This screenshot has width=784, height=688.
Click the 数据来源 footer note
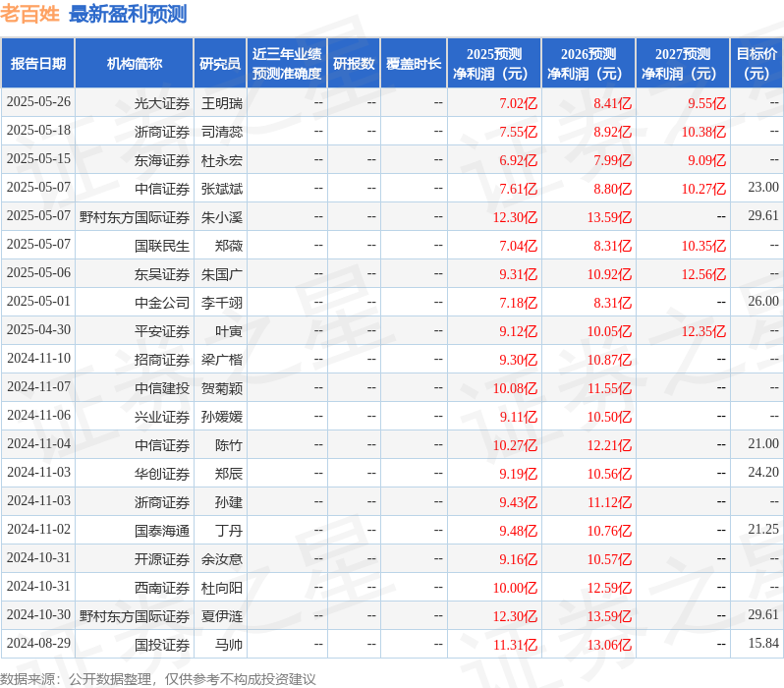(x=158, y=679)
